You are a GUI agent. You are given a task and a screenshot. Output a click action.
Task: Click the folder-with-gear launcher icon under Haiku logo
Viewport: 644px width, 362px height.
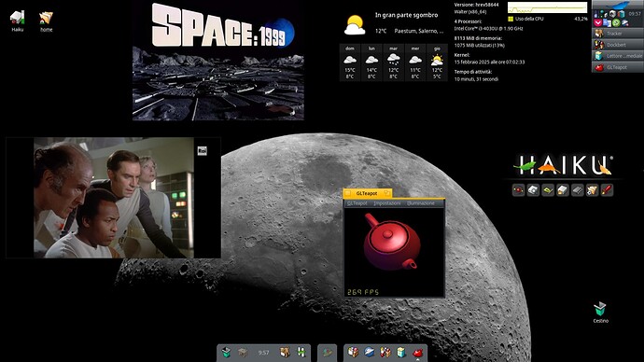click(x=593, y=190)
